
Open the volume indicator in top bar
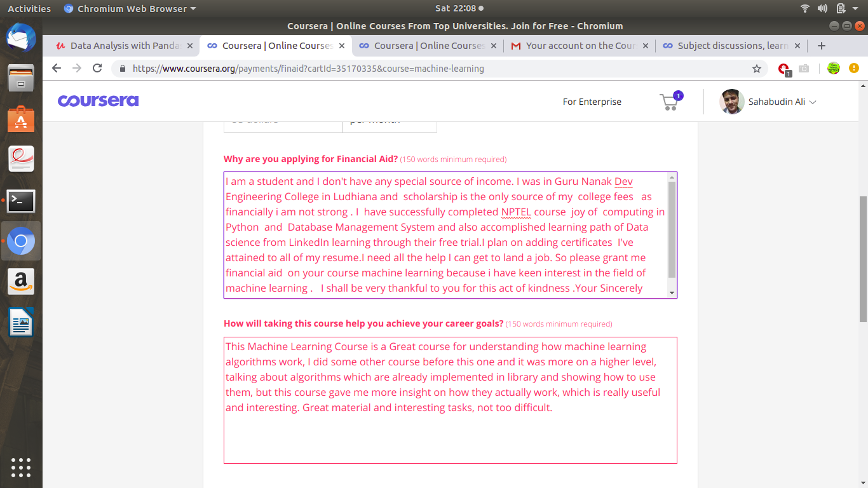[x=823, y=8]
